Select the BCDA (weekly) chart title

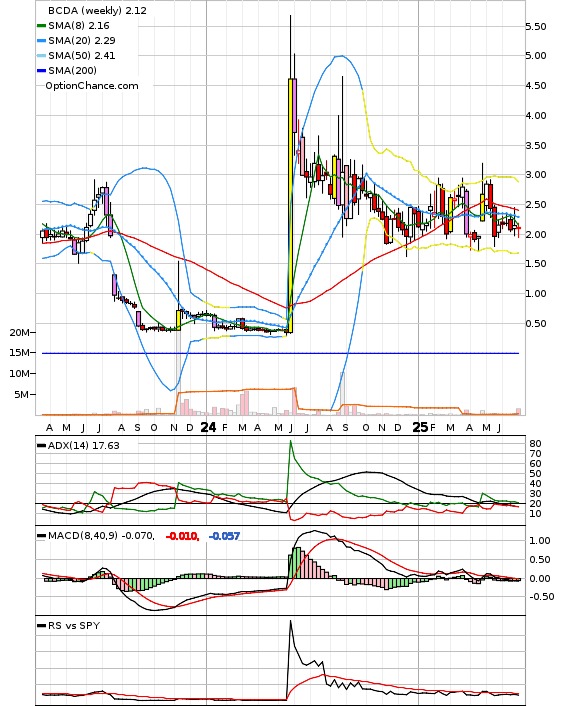tap(97, 10)
